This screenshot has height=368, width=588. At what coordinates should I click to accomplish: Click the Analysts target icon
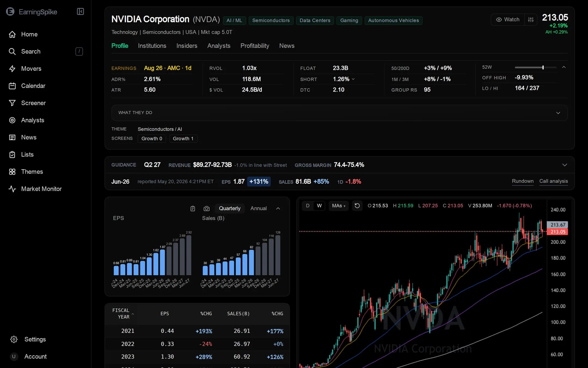[12, 120]
